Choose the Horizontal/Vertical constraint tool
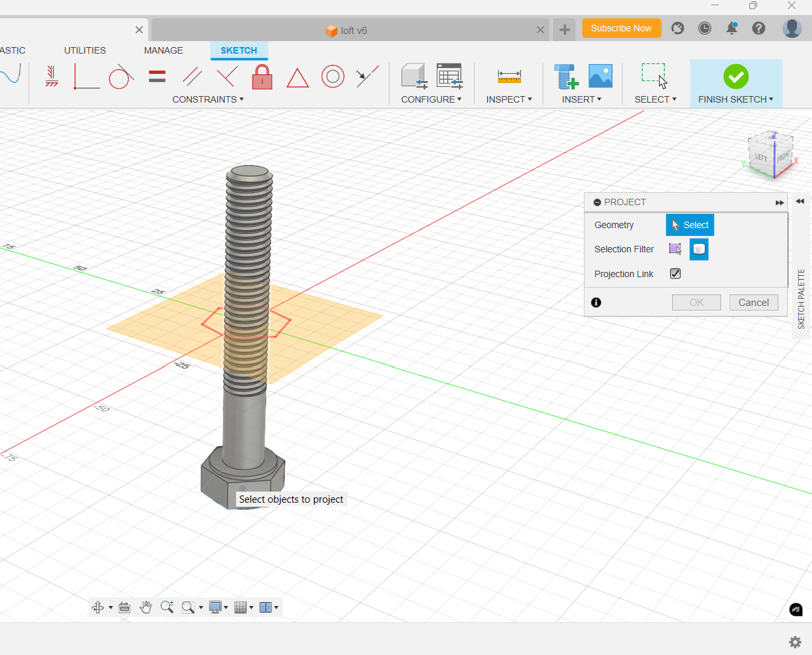812x655 pixels. tap(86, 76)
